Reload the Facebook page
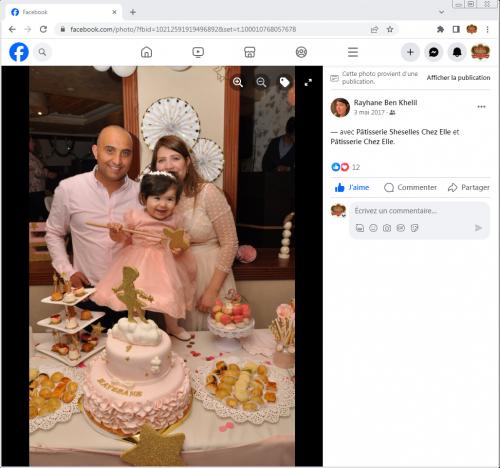Screen dimensions: 500x468 point(43,29)
